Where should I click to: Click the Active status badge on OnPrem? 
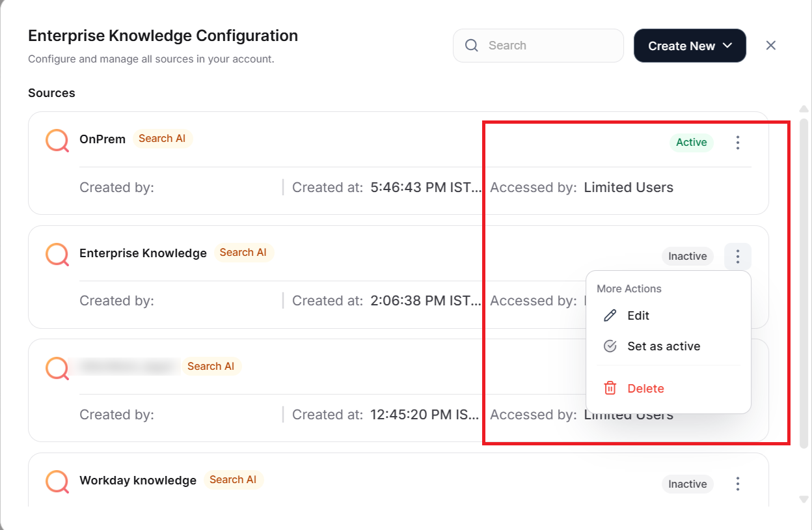click(x=691, y=143)
